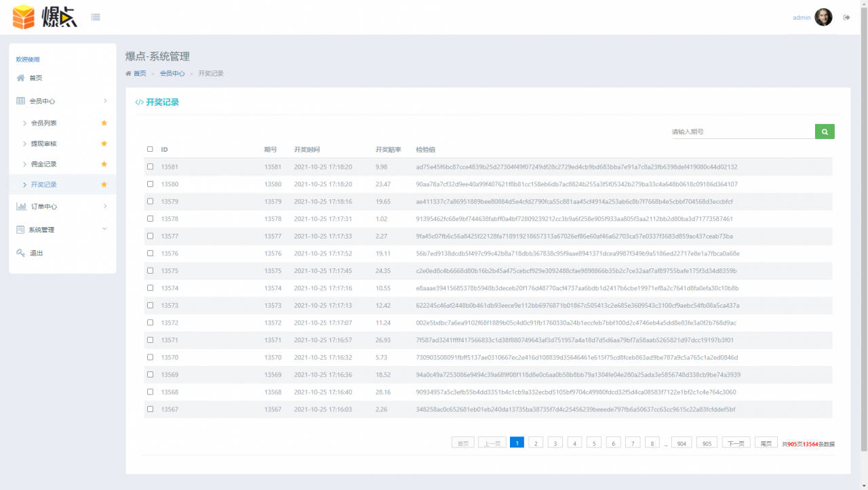This screenshot has width=868, height=490.
Task: Click the 会员中心 breadcrumb link
Action: point(172,73)
